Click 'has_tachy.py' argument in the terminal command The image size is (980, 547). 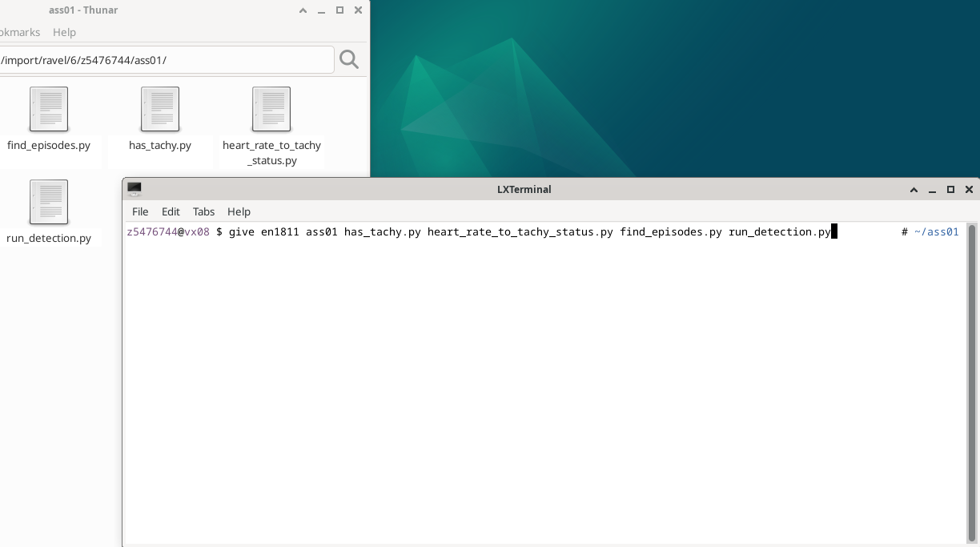(x=383, y=231)
